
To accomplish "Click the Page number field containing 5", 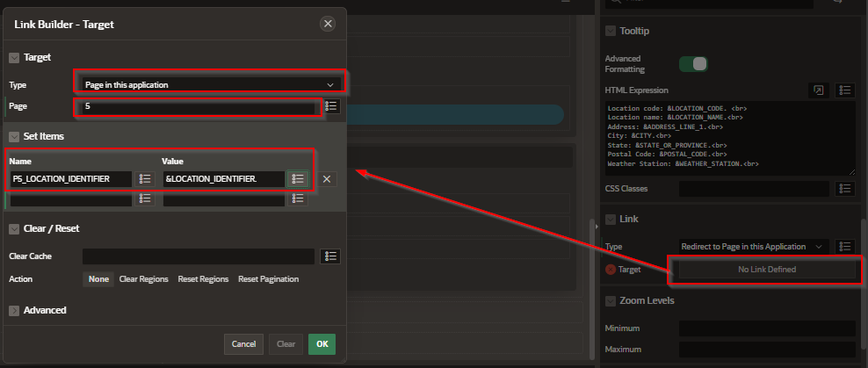I will pos(199,105).
